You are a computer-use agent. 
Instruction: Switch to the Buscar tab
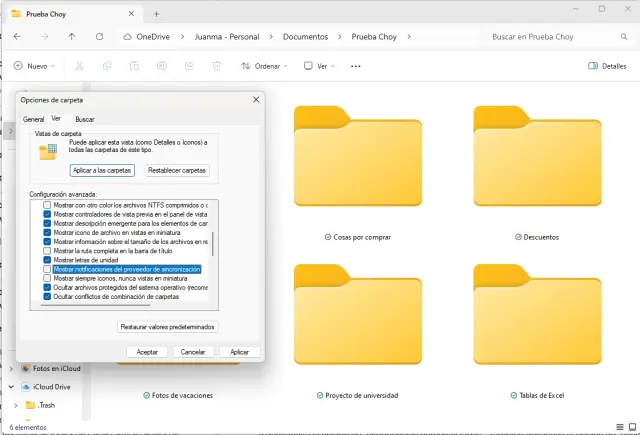85,118
